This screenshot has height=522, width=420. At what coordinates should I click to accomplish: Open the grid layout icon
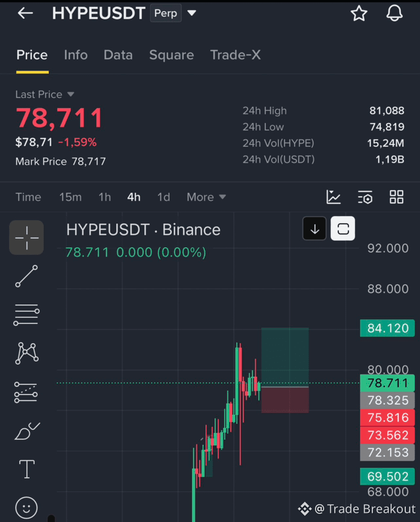tap(396, 197)
